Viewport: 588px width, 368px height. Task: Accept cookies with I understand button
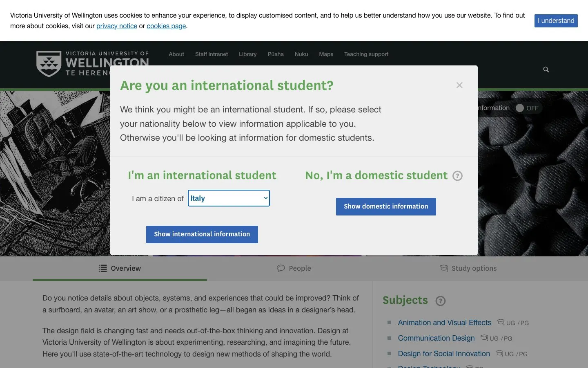coord(556,21)
